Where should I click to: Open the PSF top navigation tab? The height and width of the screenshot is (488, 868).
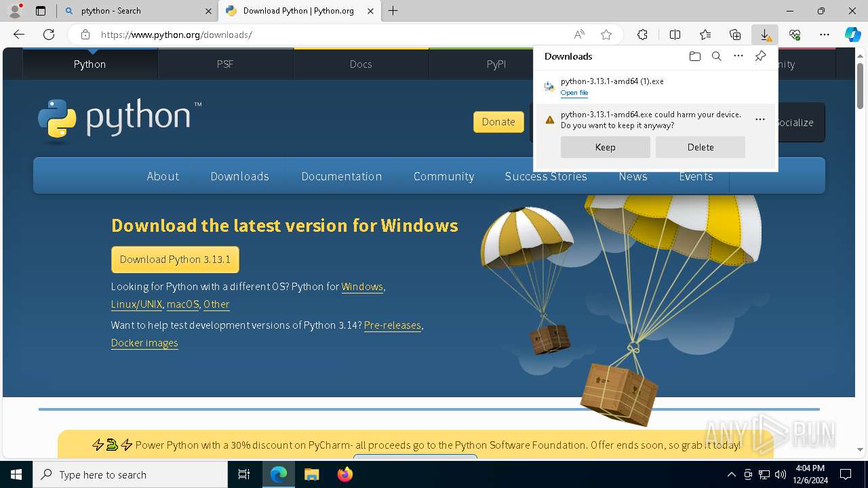(x=225, y=64)
